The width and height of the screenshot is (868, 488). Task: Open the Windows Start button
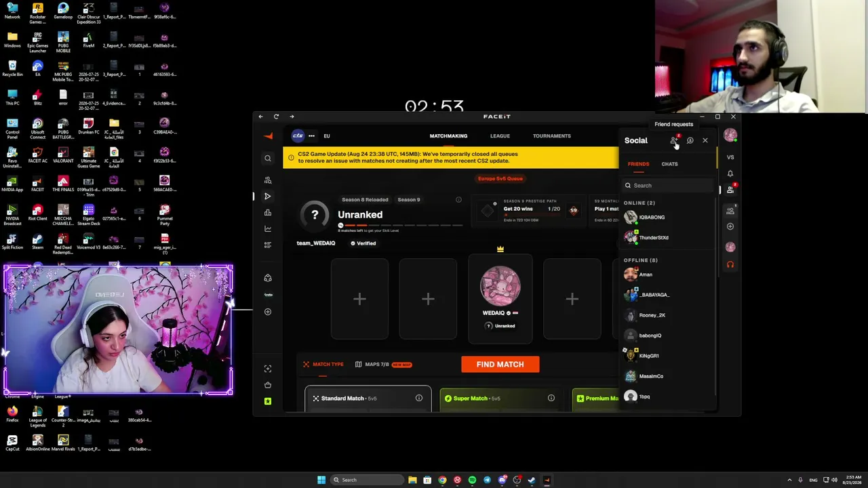pyautogui.click(x=321, y=480)
